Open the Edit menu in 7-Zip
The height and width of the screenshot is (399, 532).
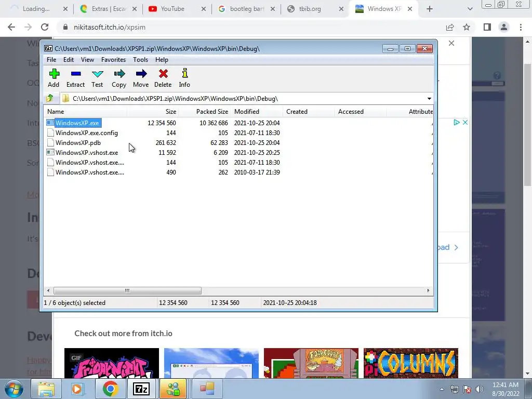(x=68, y=60)
